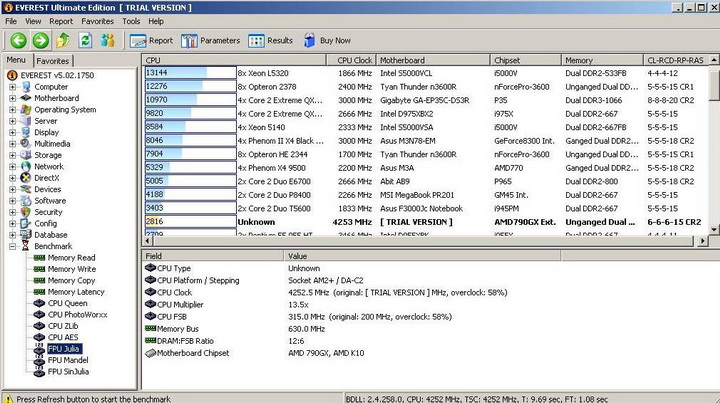Show the Results toolbar button
The width and height of the screenshot is (720, 403).
pyautogui.click(x=270, y=41)
